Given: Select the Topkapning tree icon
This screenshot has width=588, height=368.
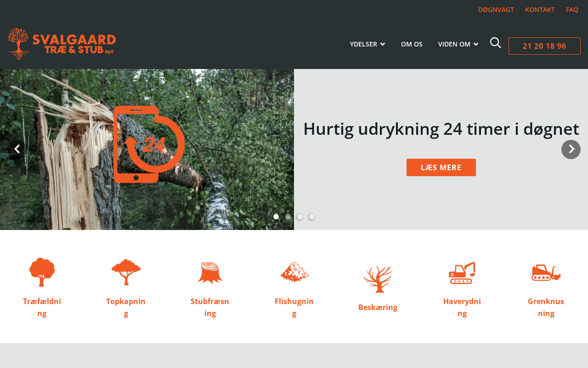Looking at the screenshot, I should pyautogui.click(x=126, y=272).
